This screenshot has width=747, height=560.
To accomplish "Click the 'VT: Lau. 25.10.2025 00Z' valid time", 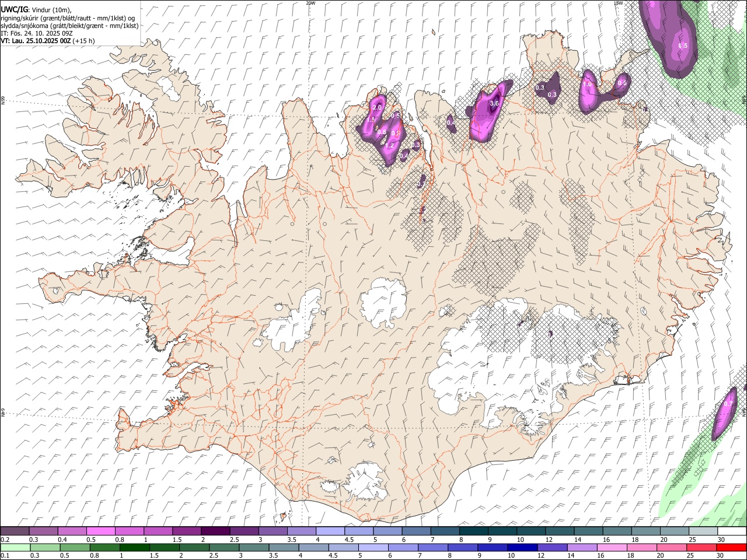I will coord(36,41).
